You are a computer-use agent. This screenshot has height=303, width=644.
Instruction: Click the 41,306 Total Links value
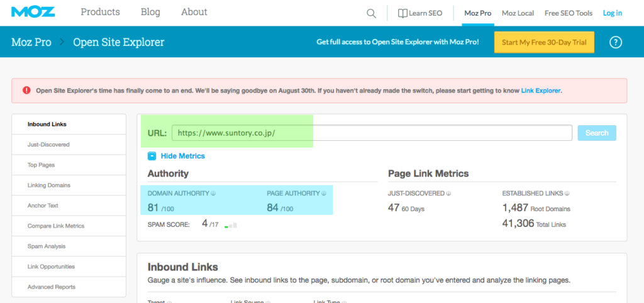click(x=518, y=223)
